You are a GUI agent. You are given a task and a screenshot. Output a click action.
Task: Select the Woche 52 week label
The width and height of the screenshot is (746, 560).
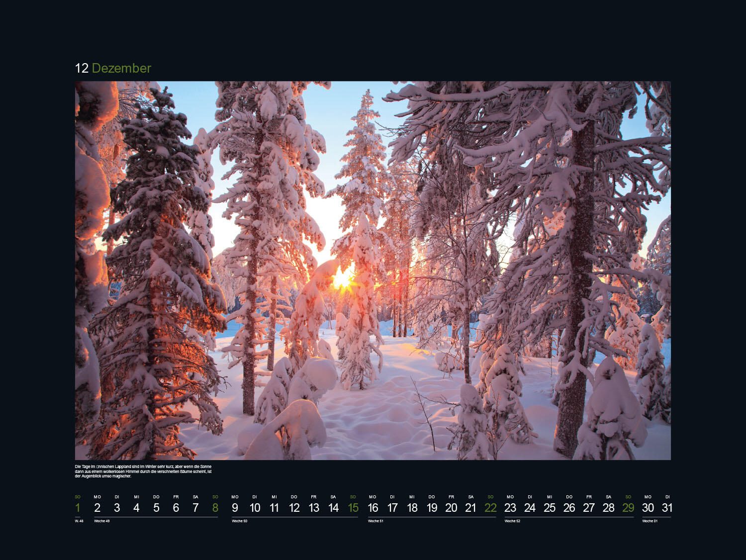coord(512,521)
